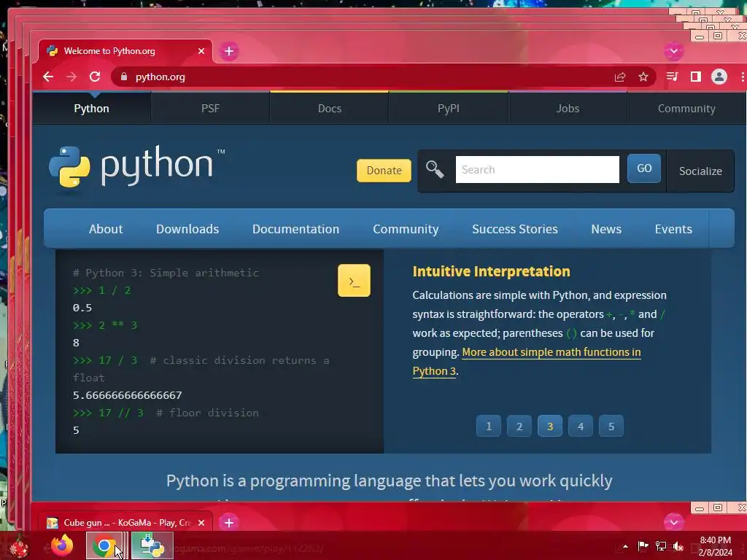The image size is (747, 560).
Task: Open the clock showing 8:40 PM
Action: pos(715,546)
